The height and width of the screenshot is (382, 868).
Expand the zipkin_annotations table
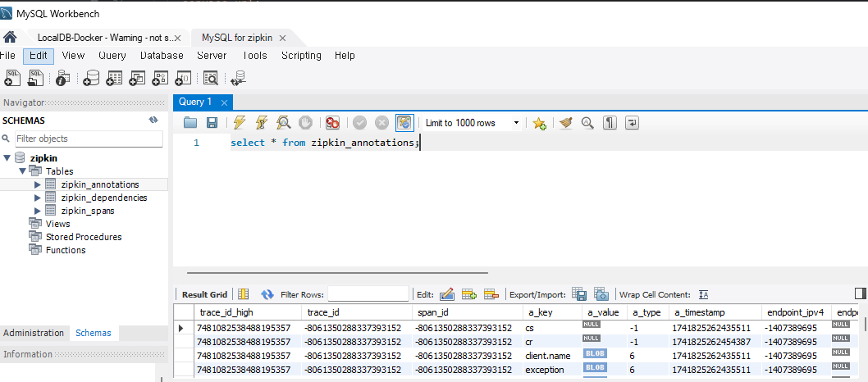pos(38,184)
